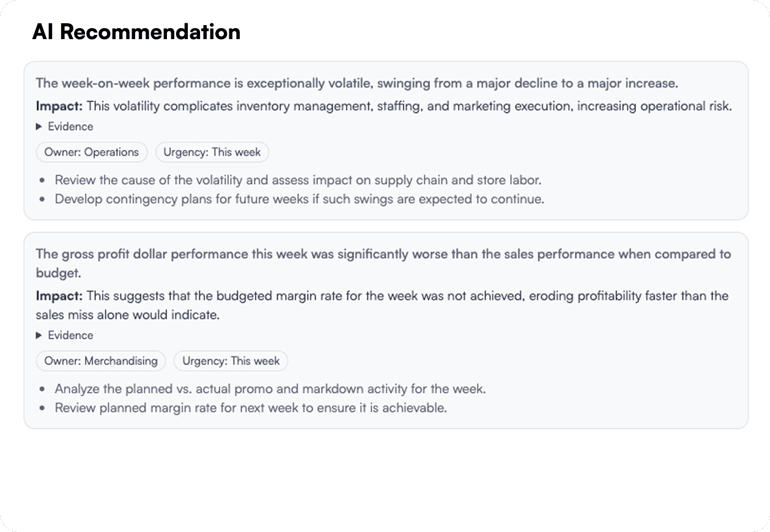Click the bold Impact label in gross profit card
770x532 pixels.
(x=59, y=296)
